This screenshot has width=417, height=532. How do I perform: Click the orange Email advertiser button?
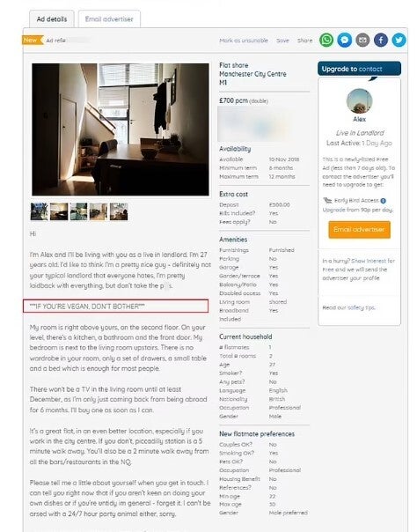[x=359, y=230]
